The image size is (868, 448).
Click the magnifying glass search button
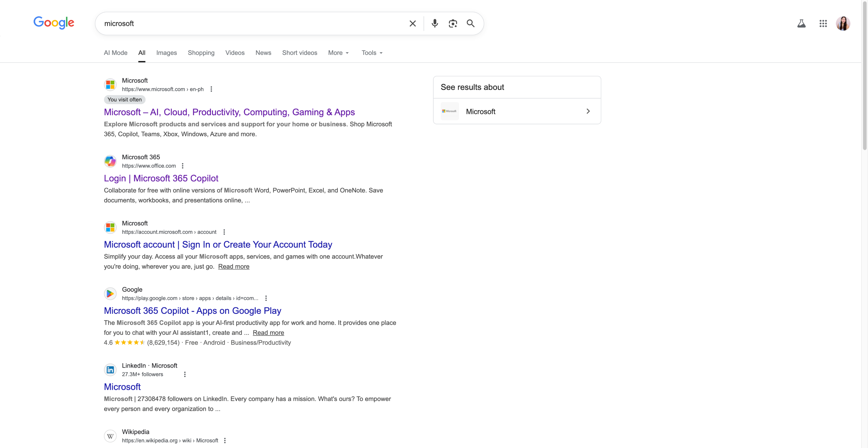tap(470, 23)
